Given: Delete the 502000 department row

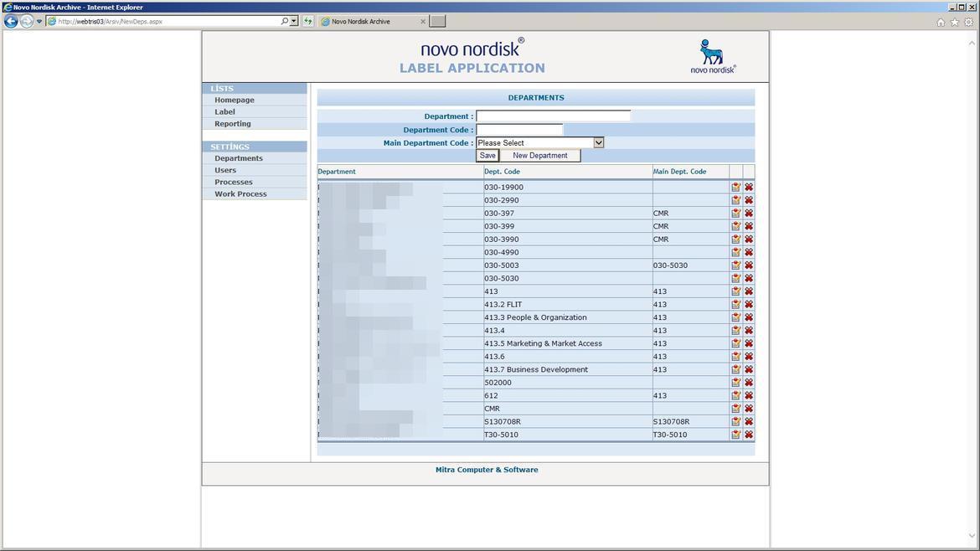Looking at the screenshot, I should pos(749,383).
